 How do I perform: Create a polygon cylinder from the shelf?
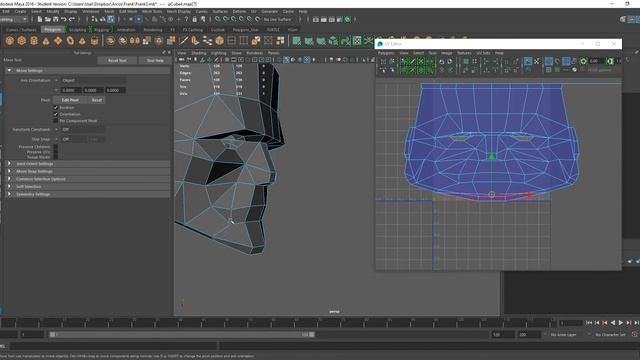[34, 40]
